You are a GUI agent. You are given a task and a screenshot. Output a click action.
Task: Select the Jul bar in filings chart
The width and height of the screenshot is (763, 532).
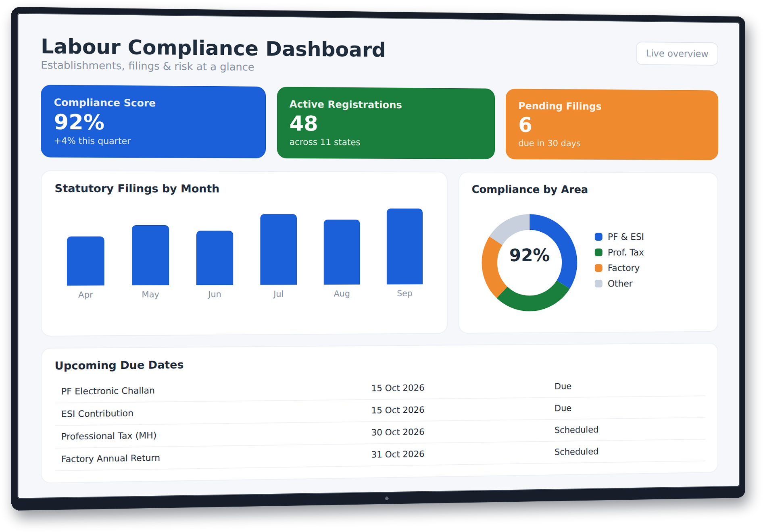[279, 249]
